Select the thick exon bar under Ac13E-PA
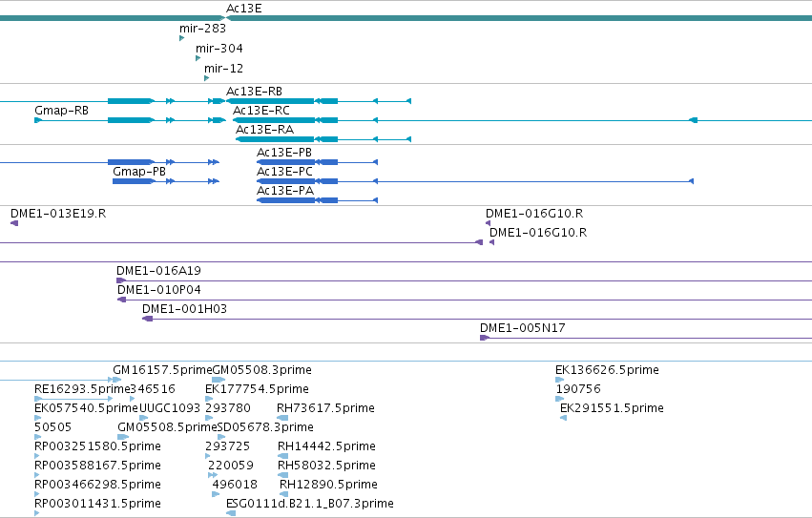This screenshot has height=518, width=812. tap(286, 200)
